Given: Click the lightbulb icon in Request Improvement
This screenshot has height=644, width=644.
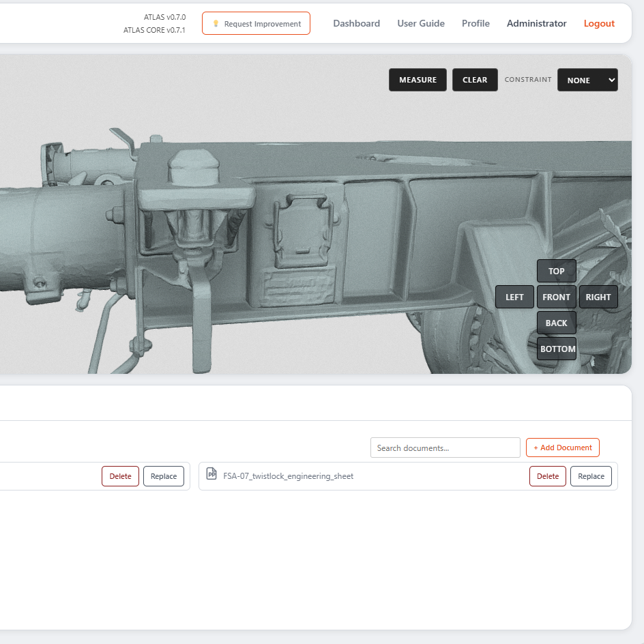Looking at the screenshot, I should [x=216, y=23].
